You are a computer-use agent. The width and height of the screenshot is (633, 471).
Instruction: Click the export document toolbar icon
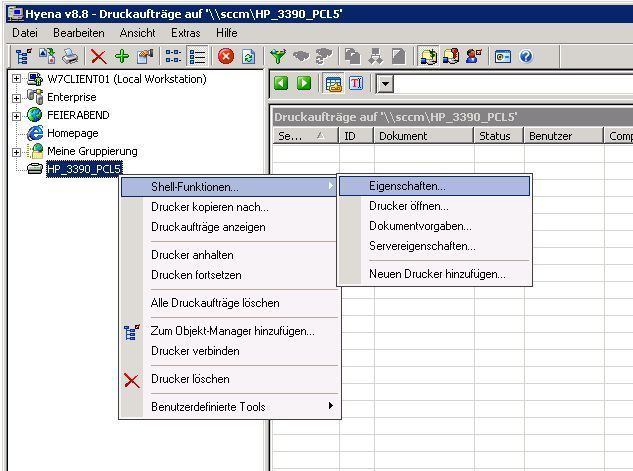pos(47,57)
